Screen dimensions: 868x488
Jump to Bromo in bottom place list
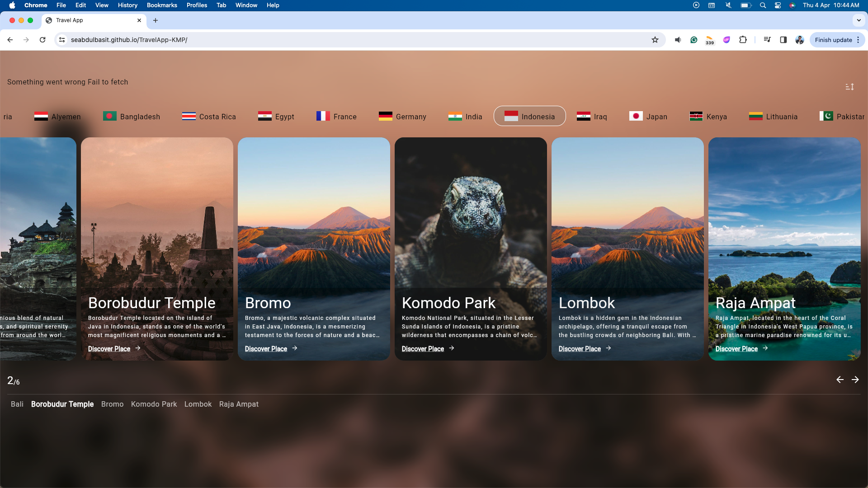pyautogui.click(x=112, y=404)
